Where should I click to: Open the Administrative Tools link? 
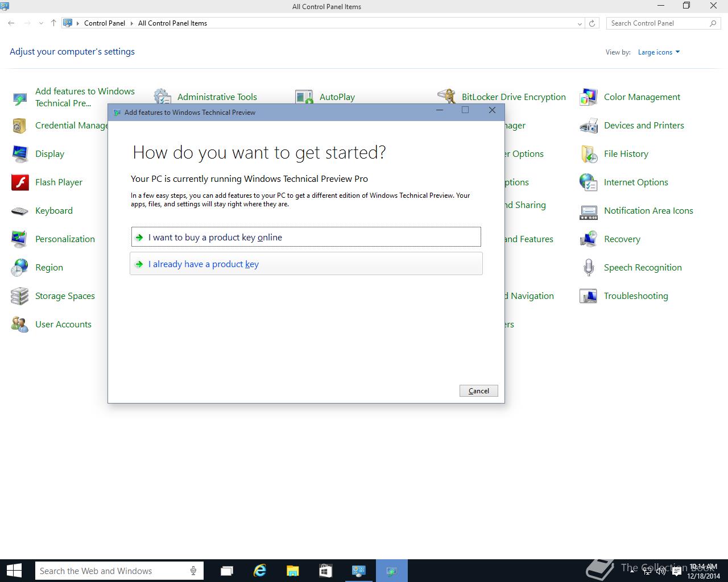pyautogui.click(x=217, y=97)
